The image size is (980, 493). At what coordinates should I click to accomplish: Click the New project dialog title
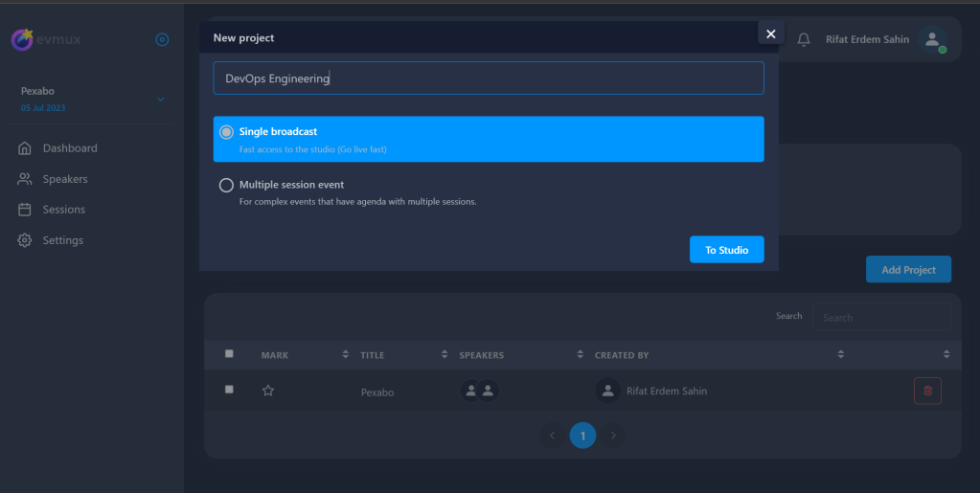pos(243,37)
